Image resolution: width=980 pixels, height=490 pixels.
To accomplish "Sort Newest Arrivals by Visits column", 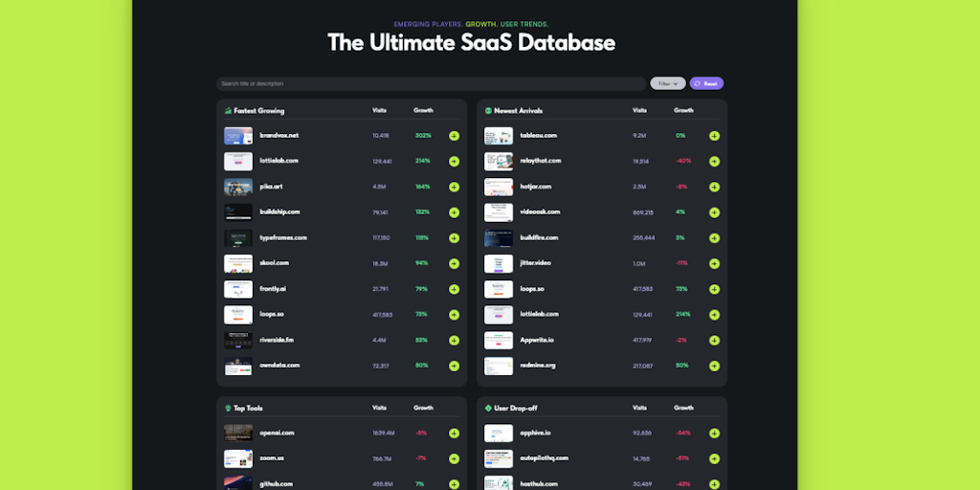I will tap(639, 111).
